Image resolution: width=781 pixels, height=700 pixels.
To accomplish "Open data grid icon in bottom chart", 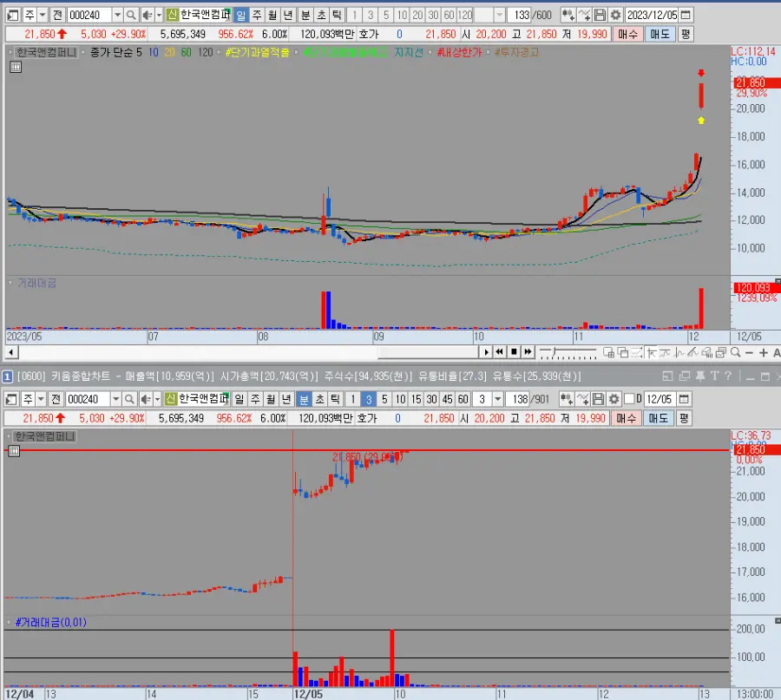I will 14,451.
